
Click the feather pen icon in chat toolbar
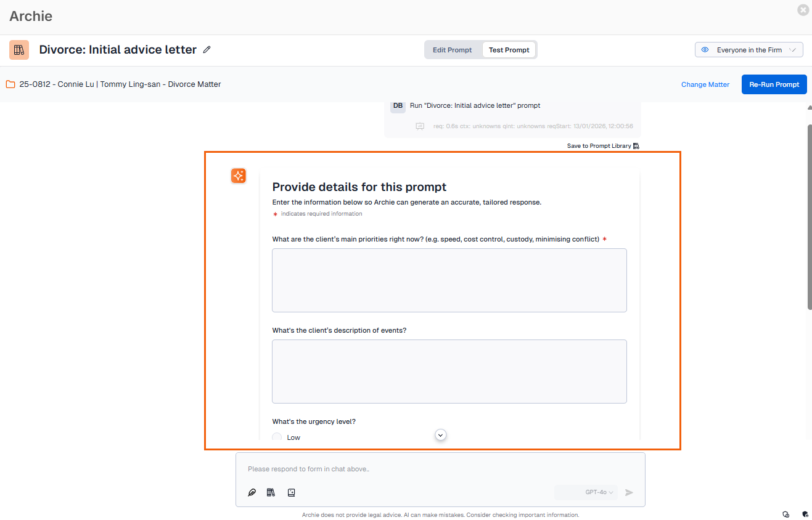(x=252, y=492)
